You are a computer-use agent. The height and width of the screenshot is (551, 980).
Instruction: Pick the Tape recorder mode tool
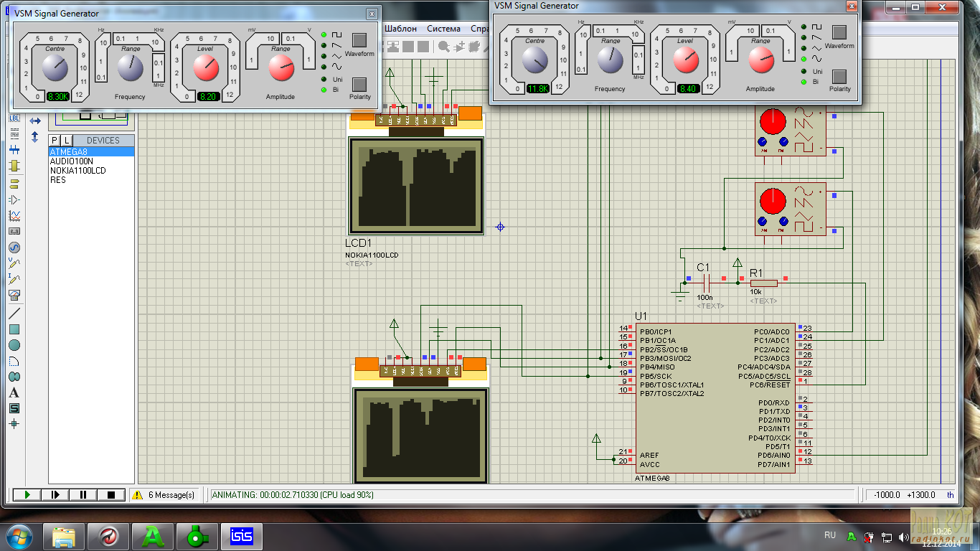click(14, 231)
